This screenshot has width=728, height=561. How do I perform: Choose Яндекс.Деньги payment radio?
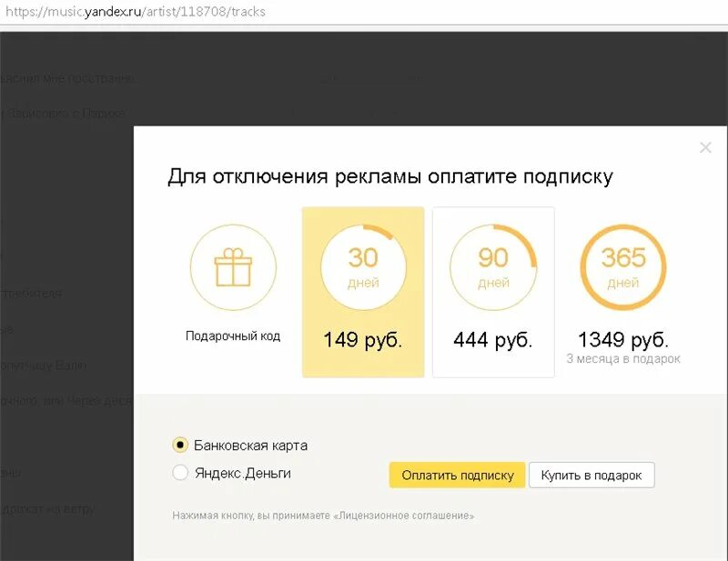point(180,473)
